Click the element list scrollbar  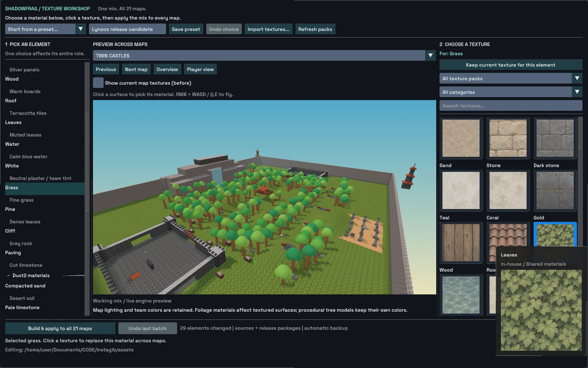pos(87,189)
